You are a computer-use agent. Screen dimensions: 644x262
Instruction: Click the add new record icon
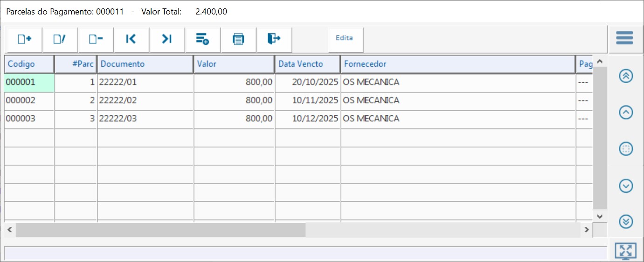(24, 39)
